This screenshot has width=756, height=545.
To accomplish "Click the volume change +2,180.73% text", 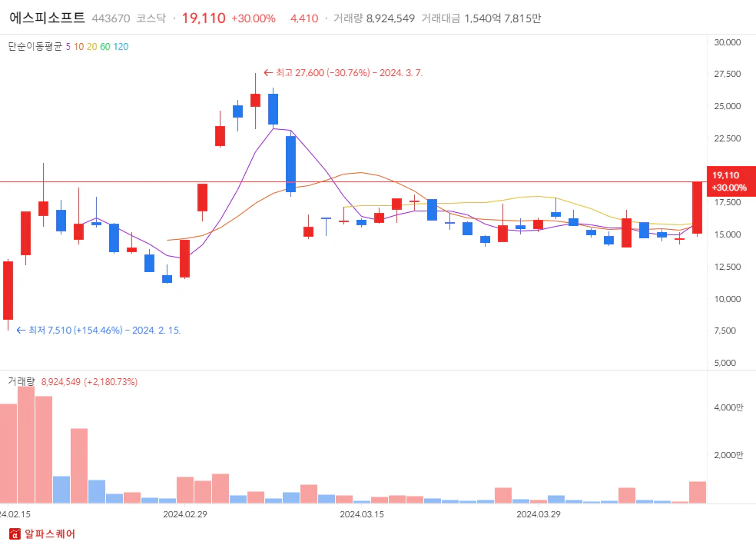I will click(x=111, y=382).
